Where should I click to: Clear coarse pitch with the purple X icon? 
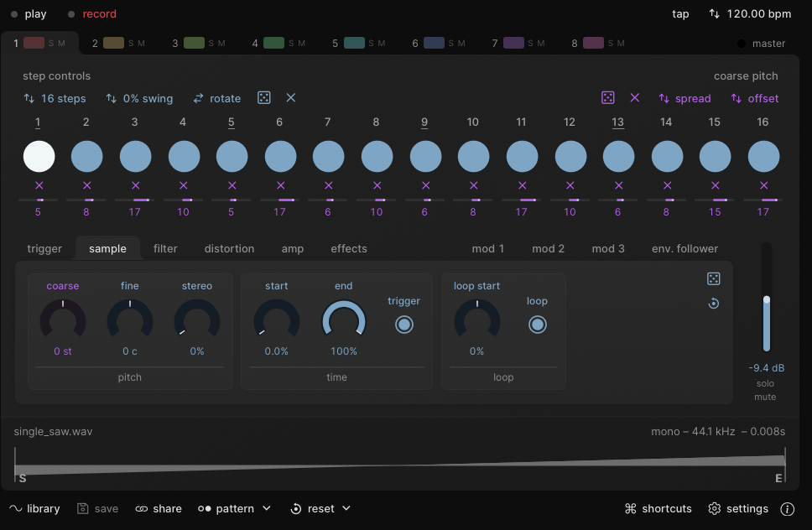pyautogui.click(x=635, y=98)
